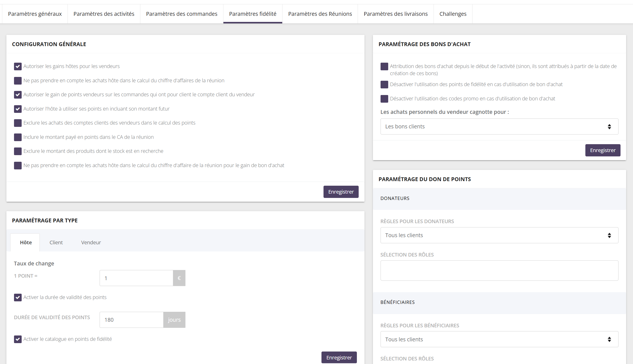Viewport: 633px width, 364px height.
Task: Uncheck 'Autoriser les gains hôtes pour les vendeurs'
Action: point(18,66)
